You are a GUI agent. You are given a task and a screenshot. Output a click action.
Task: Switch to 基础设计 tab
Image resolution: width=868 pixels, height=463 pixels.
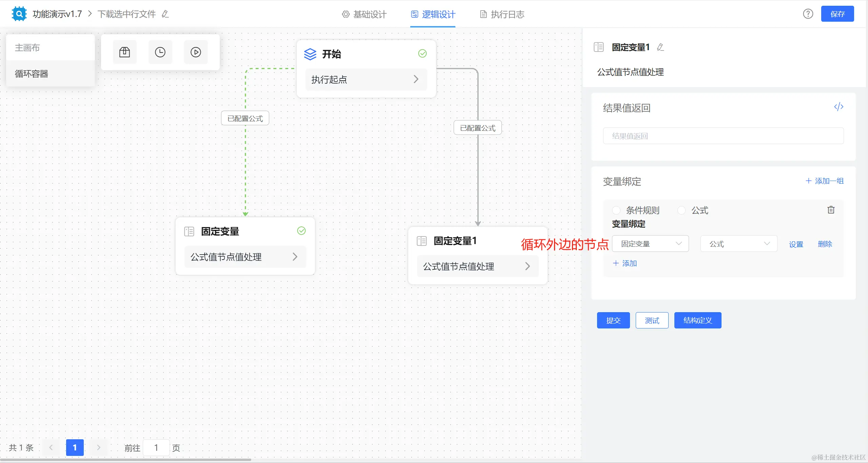click(364, 14)
